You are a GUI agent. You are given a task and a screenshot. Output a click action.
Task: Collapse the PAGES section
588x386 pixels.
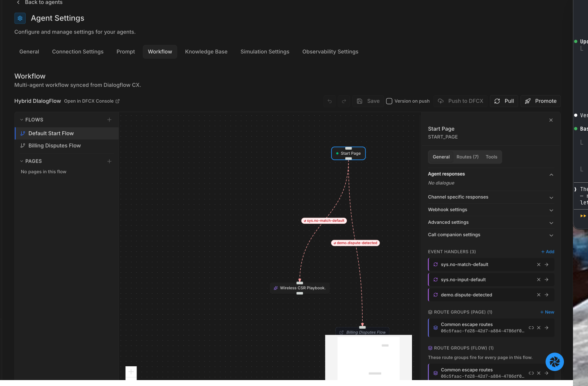click(22, 161)
